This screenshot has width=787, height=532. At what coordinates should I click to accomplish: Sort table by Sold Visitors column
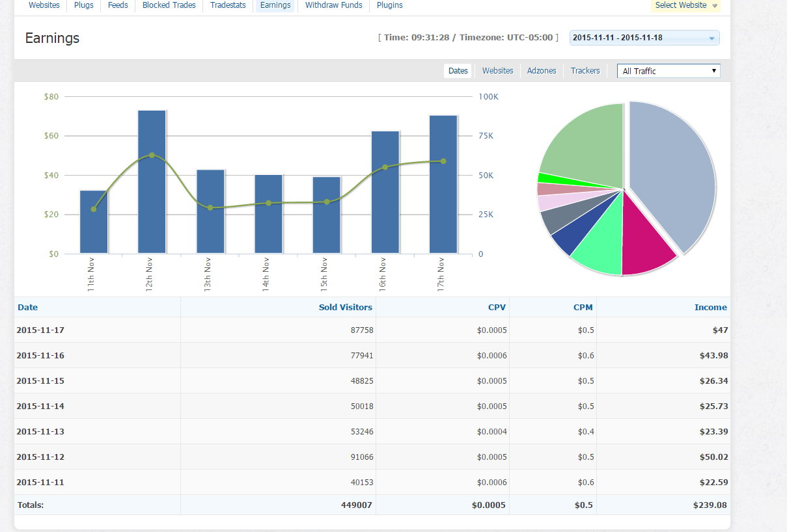point(345,308)
